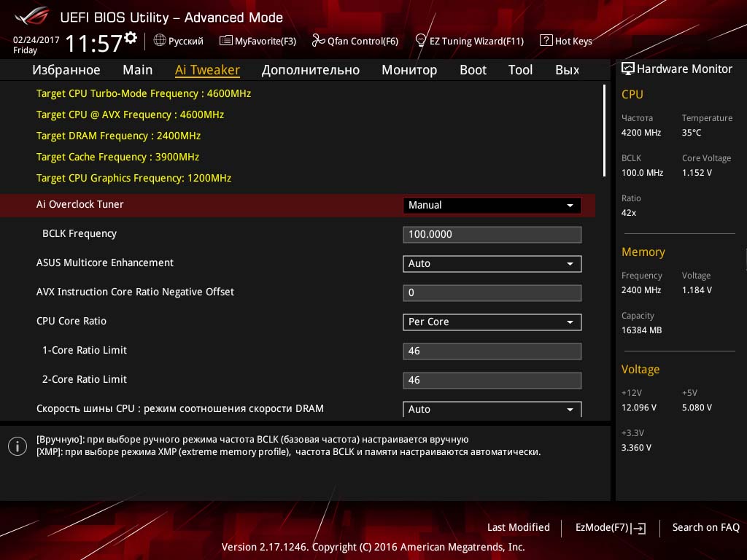Open the Вых (Exit) tab

coord(568,70)
